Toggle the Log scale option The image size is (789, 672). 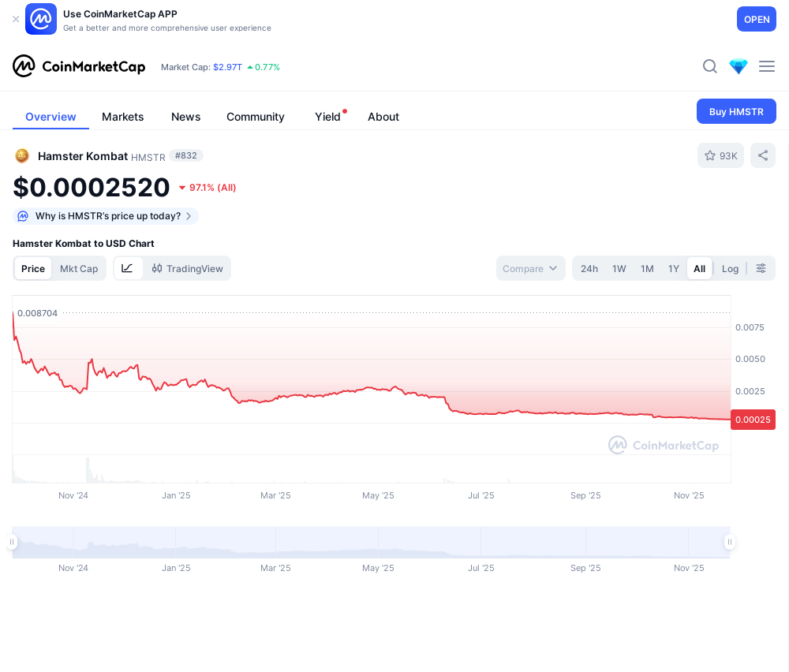[x=730, y=268]
